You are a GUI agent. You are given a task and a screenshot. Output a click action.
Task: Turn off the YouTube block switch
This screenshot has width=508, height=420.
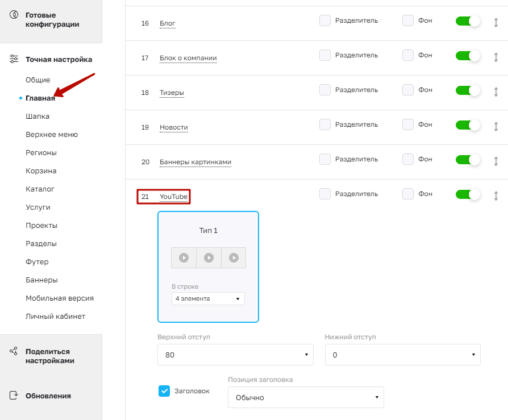[468, 194]
